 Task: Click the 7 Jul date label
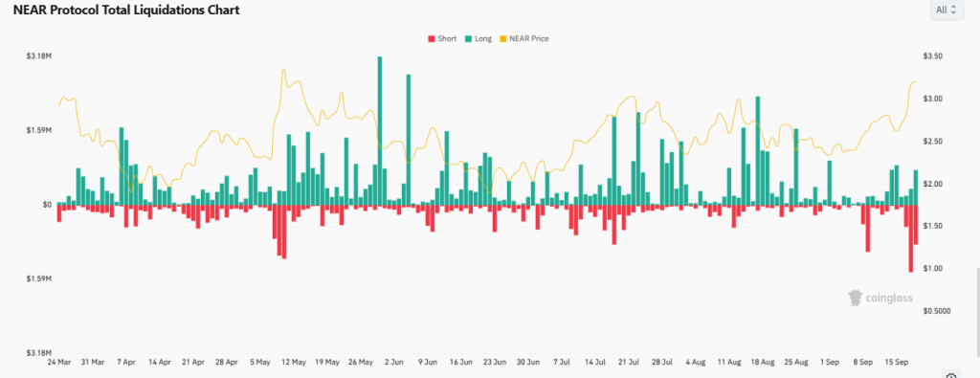[x=562, y=362]
